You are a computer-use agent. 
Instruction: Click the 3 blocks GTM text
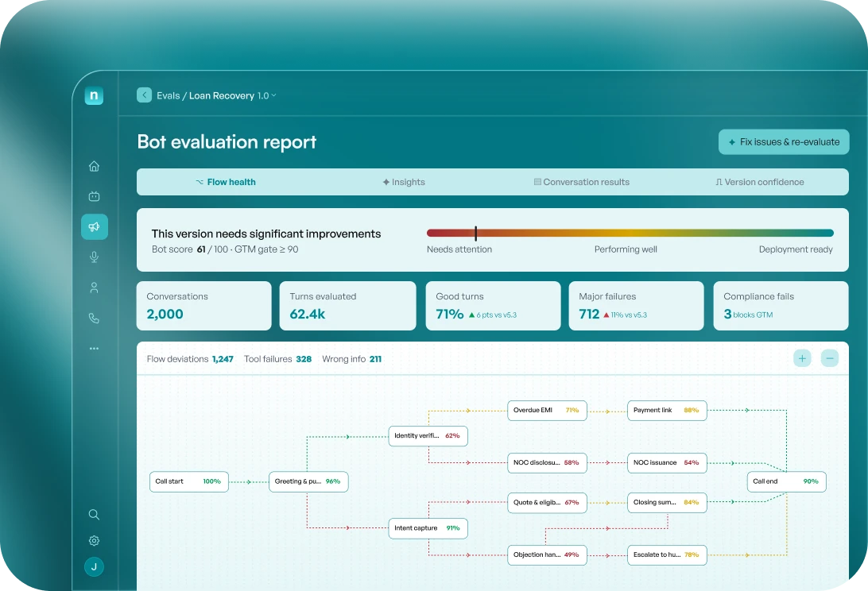pyautogui.click(x=748, y=315)
